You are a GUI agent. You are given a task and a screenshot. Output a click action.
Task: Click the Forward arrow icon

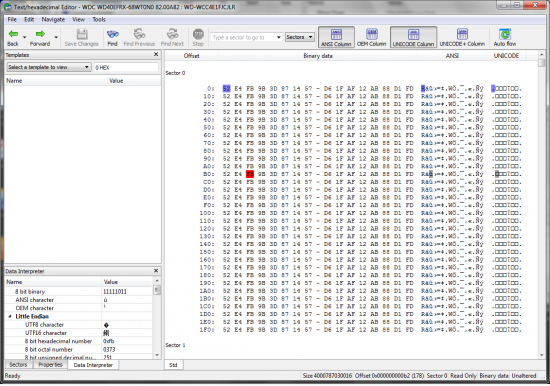(40, 34)
